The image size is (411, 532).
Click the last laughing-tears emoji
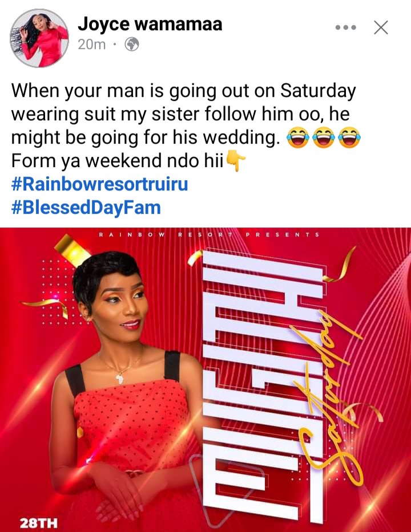(349, 137)
